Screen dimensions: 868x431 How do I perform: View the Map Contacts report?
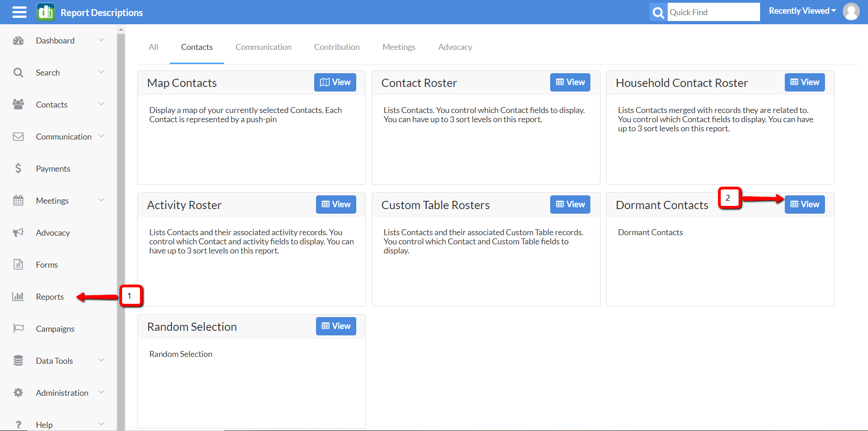(335, 82)
